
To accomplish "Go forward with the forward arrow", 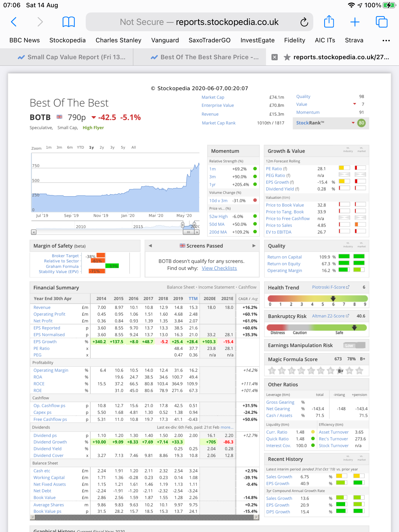I will 40,22.
